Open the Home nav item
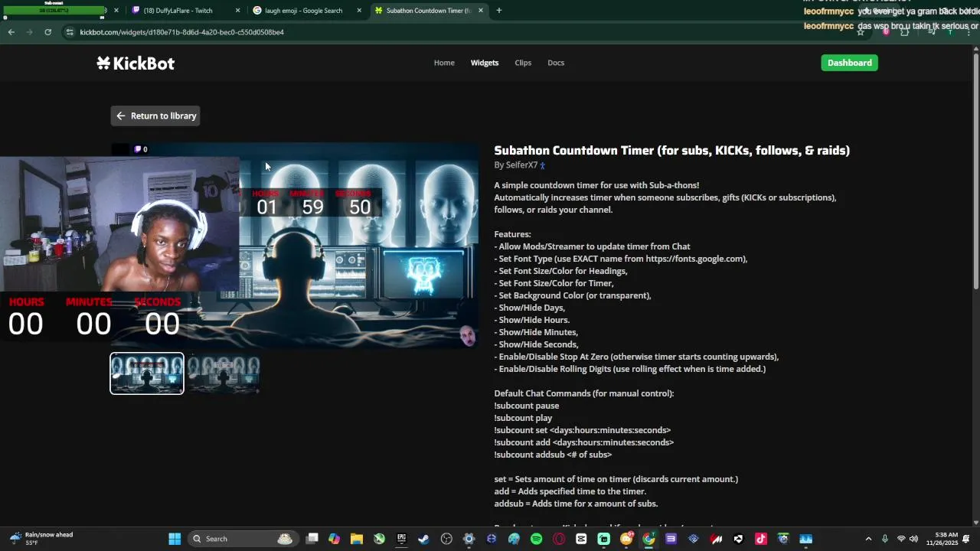Screen dimensions: 980x551 [x=444, y=63]
